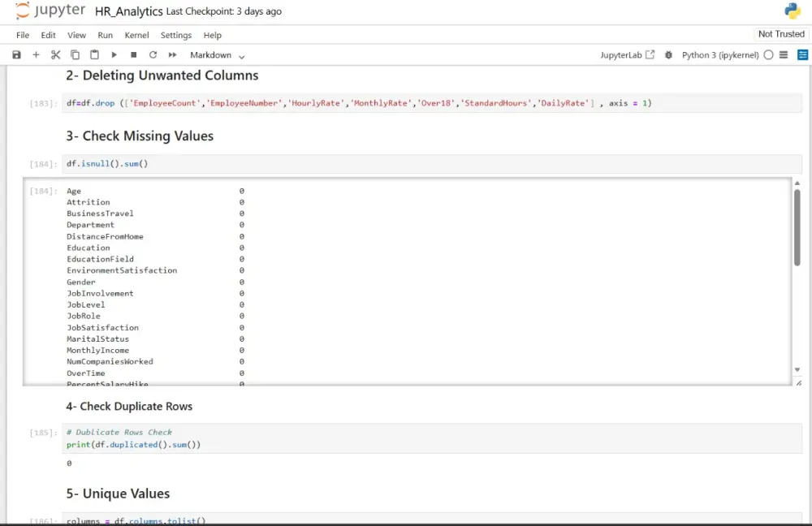The height and width of the screenshot is (526, 812).
Task: Open the cell type dropdown showing Markdown
Action: coord(214,54)
